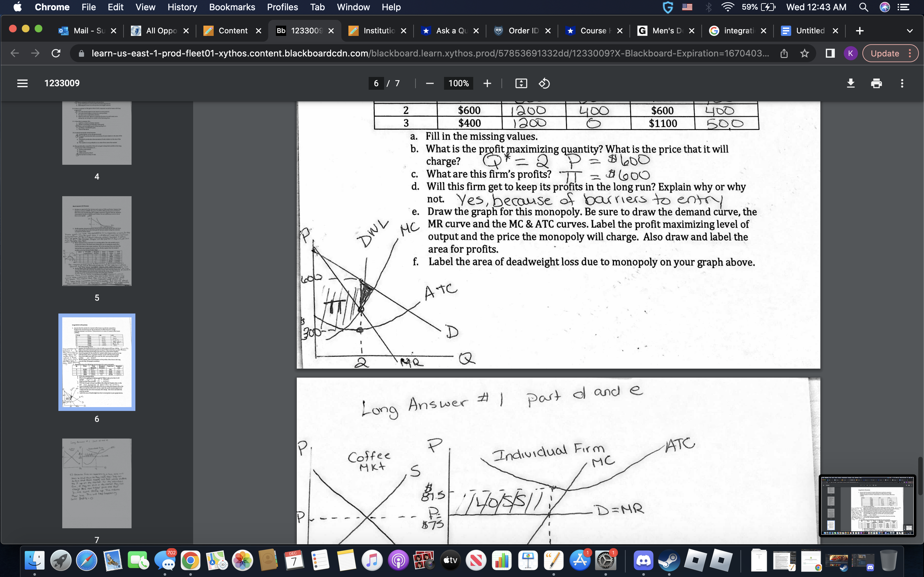Image resolution: width=924 pixels, height=577 pixels.
Task: Open macOS Control Center toggle icon
Action: (903, 7)
